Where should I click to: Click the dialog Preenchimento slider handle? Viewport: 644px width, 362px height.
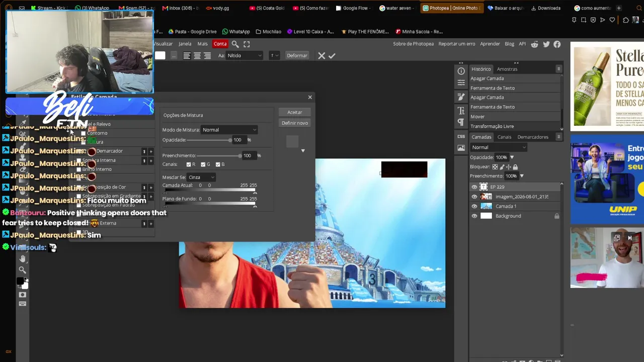click(239, 156)
